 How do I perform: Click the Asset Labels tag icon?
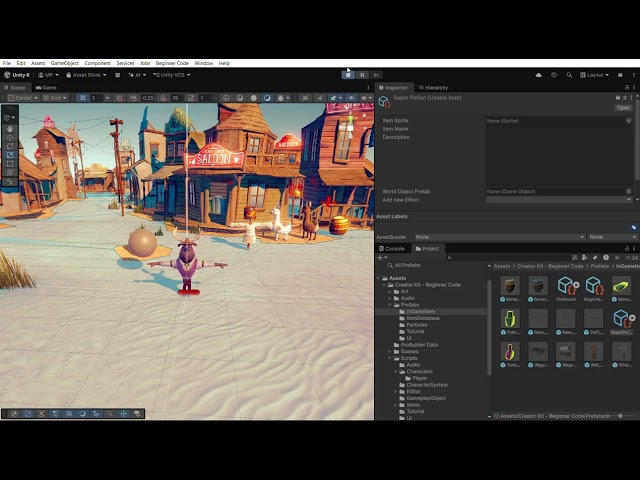coord(633,227)
